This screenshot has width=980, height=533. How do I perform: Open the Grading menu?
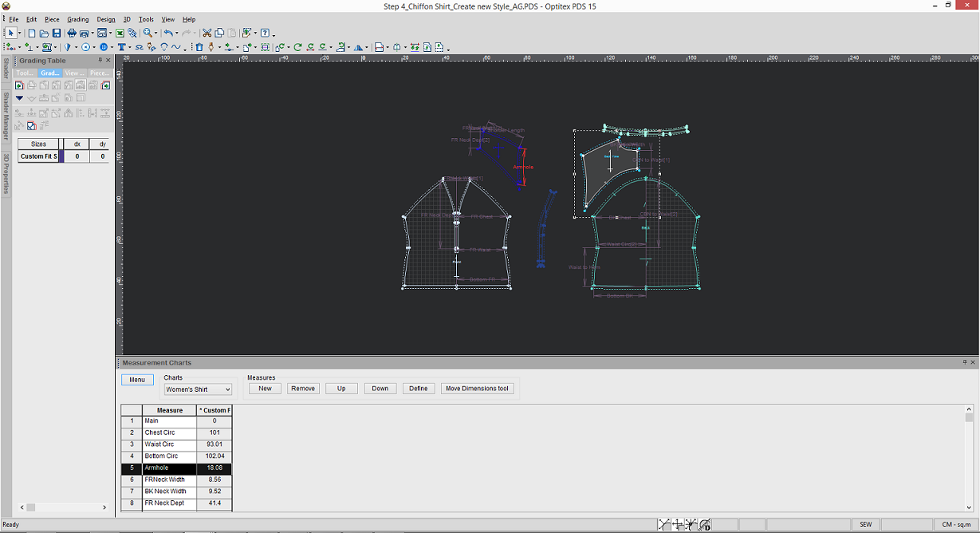point(78,19)
